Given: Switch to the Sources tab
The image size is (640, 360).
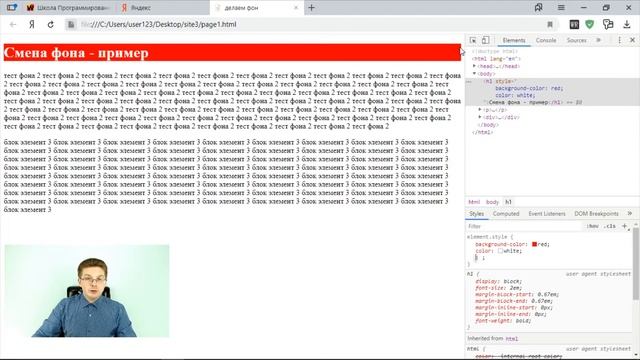Looking at the screenshot, I should pyautogui.click(x=576, y=40).
